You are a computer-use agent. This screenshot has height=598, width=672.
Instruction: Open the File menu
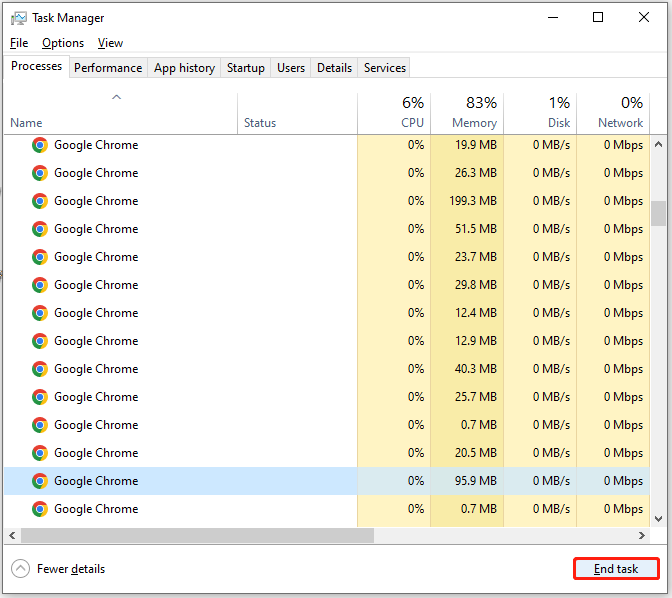(19, 43)
